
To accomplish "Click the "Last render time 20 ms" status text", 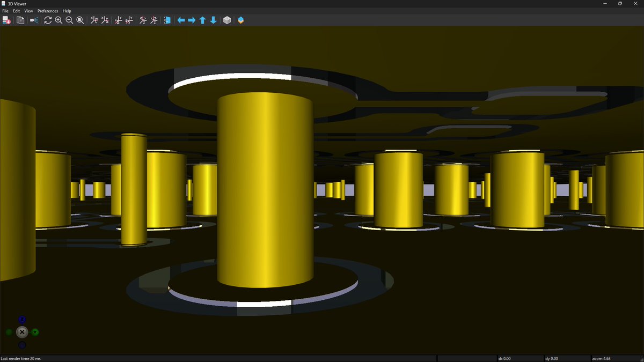I will coord(21,358).
